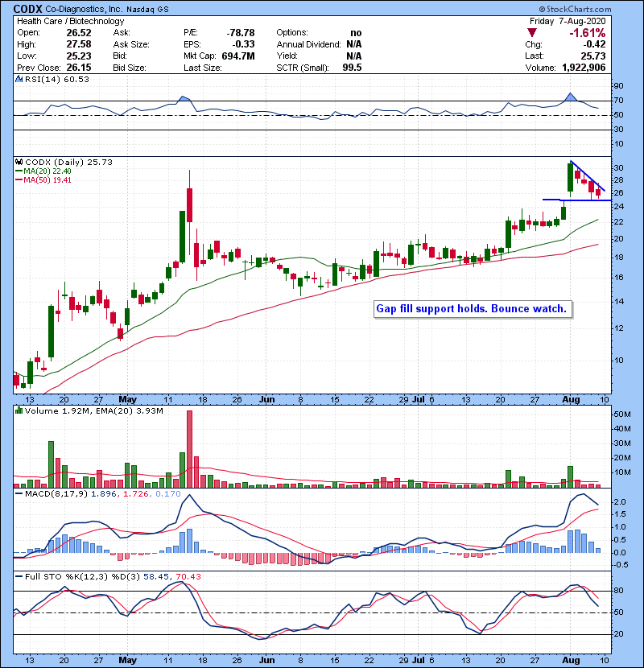
Task: Click the volume bars icon beside Volume label
Action: coord(19,410)
